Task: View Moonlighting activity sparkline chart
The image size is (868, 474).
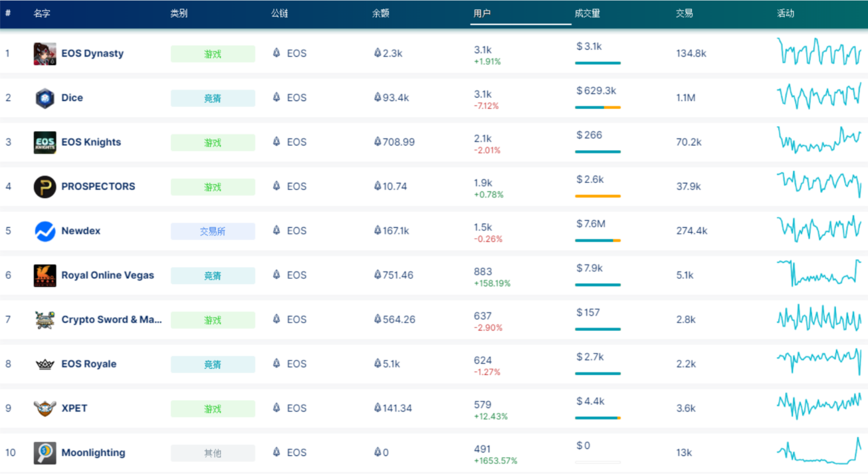Action: coord(819,451)
